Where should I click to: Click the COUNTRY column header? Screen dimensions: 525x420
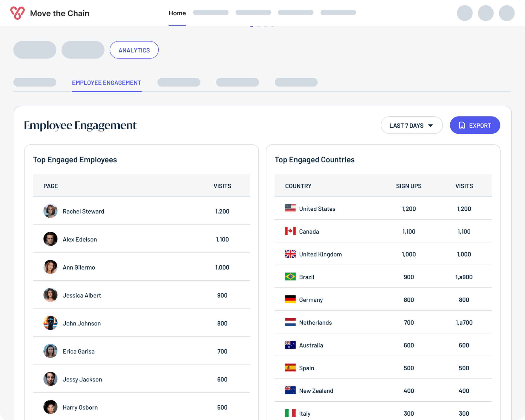[298, 186]
